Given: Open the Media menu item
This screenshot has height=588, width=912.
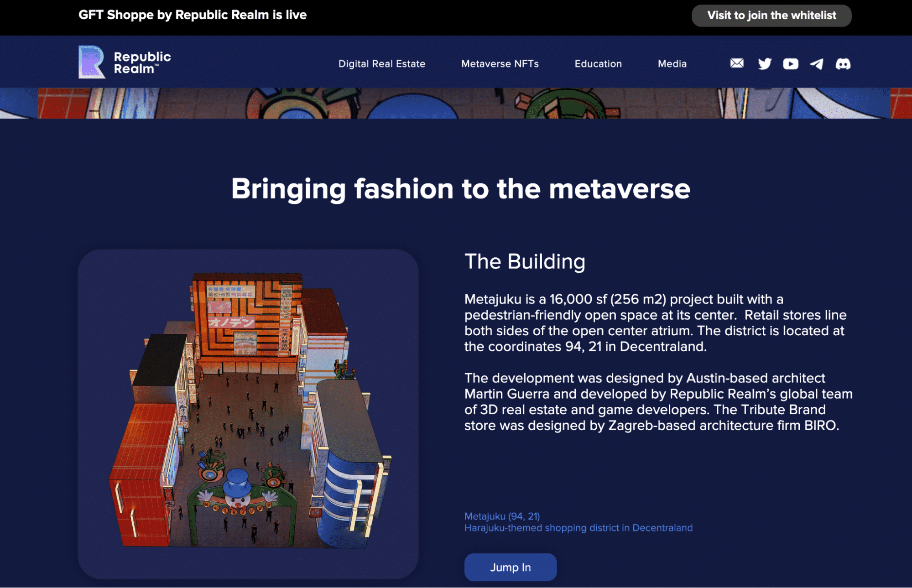Looking at the screenshot, I should [x=672, y=64].
